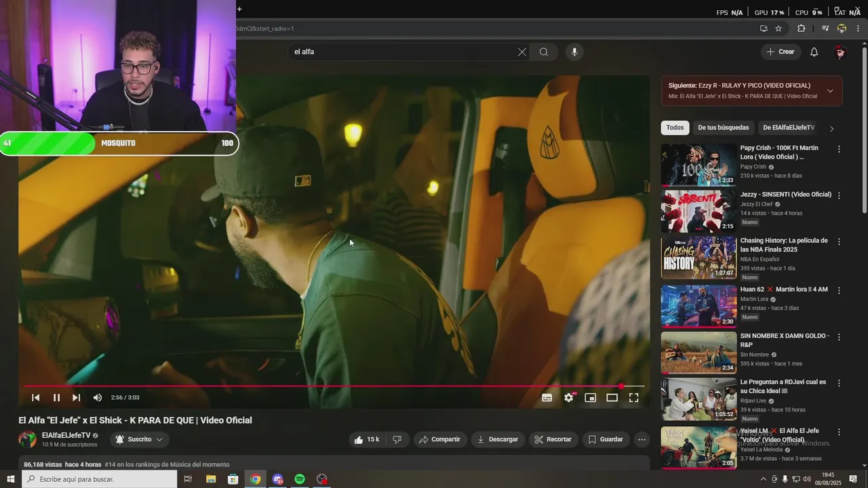Open more actions menu below video
Image resolution: width=868 pixels, height=488 pixels.
(x=642, y=439)
